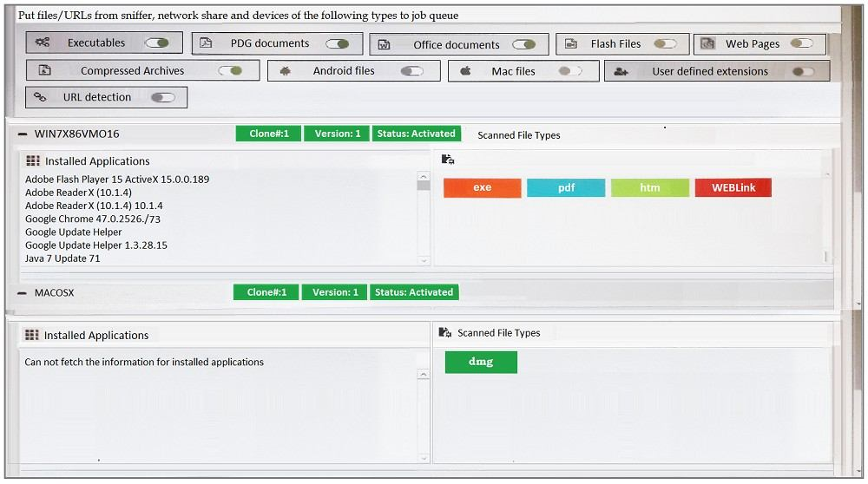The height and width of the screenshot is (484, 868).
Task: Click the URL detection link icon
Action: coord(40,97)
